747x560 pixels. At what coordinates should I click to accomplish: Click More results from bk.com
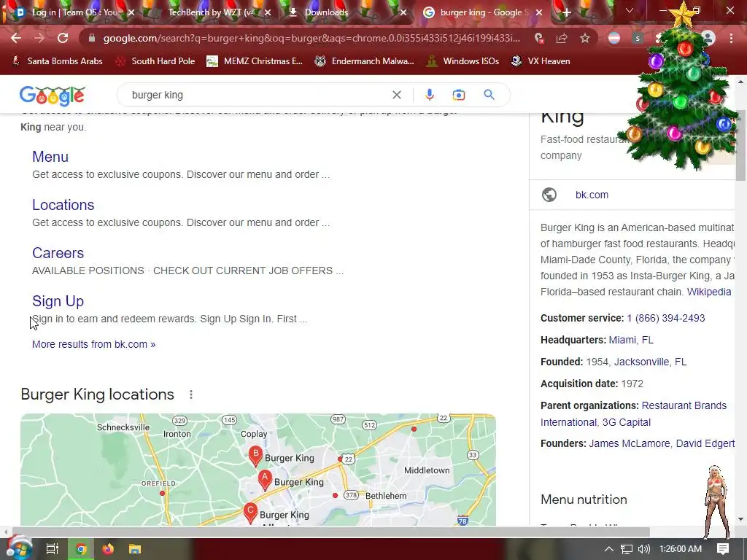[93, 344]
